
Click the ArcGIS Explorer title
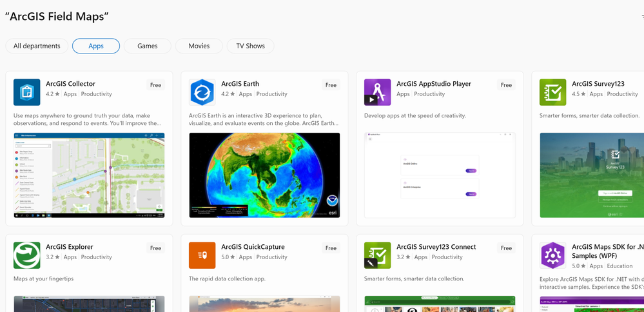click(x=70, y=247)
